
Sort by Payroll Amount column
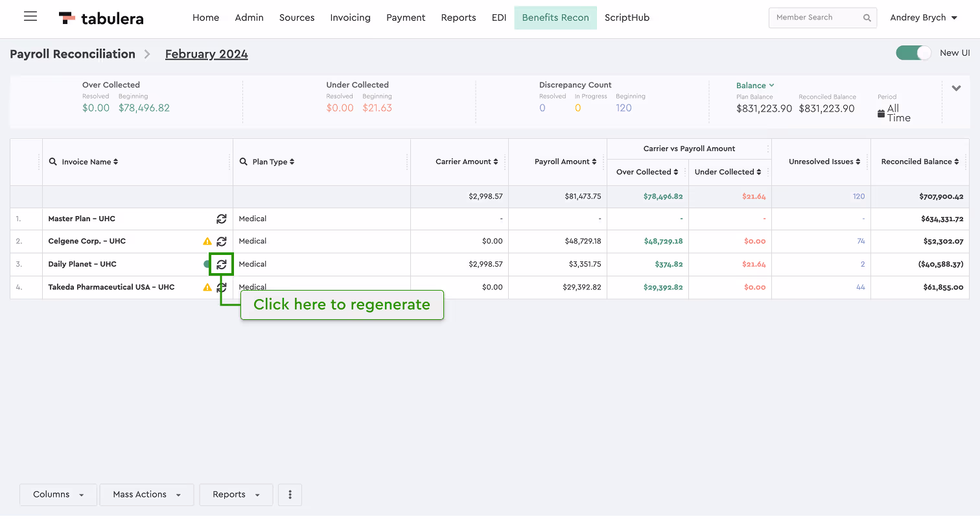(594, 162)
